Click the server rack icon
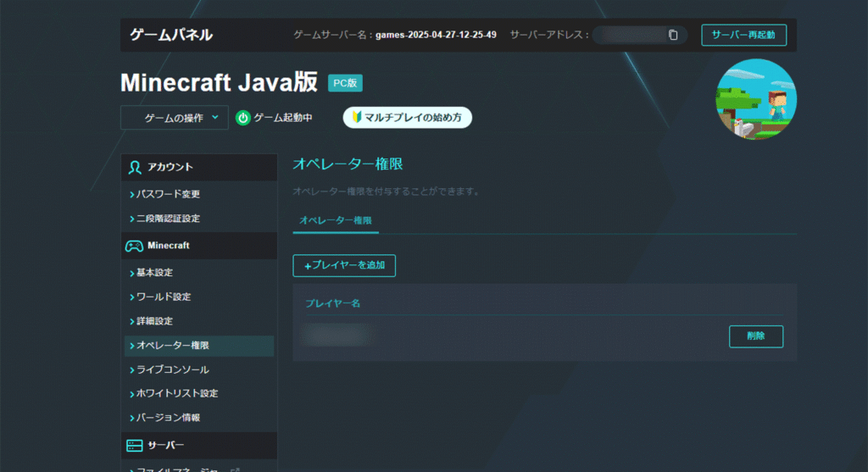This screenshot has height=472, width=868. (x=135, y=446)
